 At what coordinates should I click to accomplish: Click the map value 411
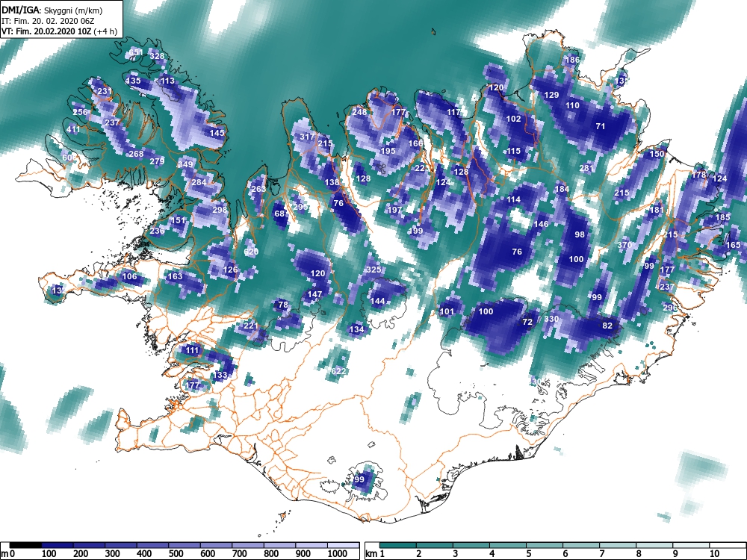[73, 129]
